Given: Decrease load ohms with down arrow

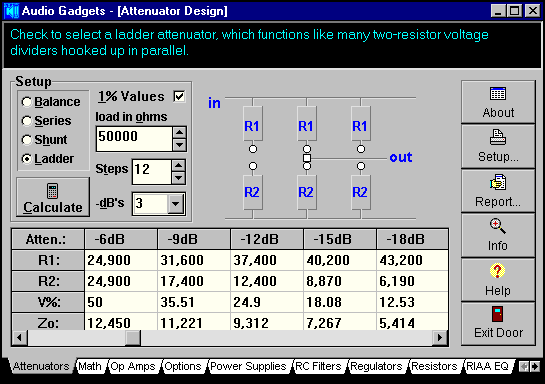Looking at the screenshot, I should tap(179, 145).
